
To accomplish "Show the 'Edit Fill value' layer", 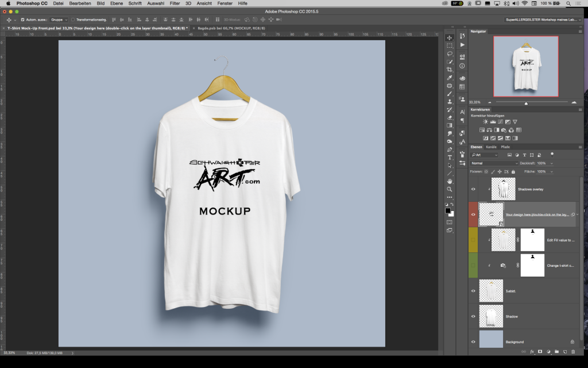I will coord(473,240).
